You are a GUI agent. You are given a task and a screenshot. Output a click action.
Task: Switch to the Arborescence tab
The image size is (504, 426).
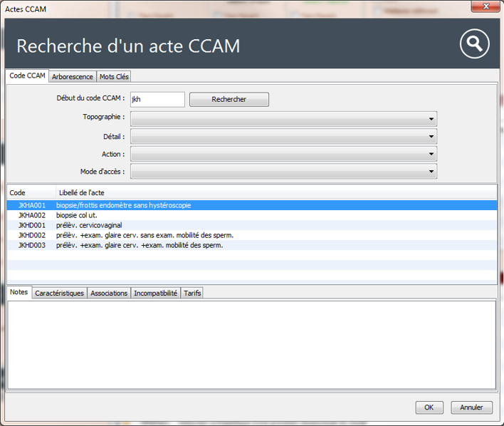coord(72,76)
